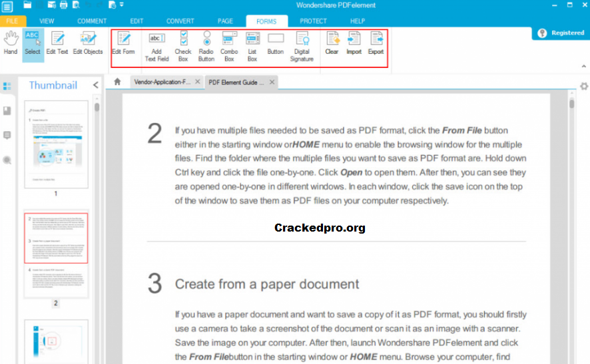Image resolution: width=590 pixels, height=364 pixels.
Task: Open the Edit Form tool
Action: pos(123,43)
